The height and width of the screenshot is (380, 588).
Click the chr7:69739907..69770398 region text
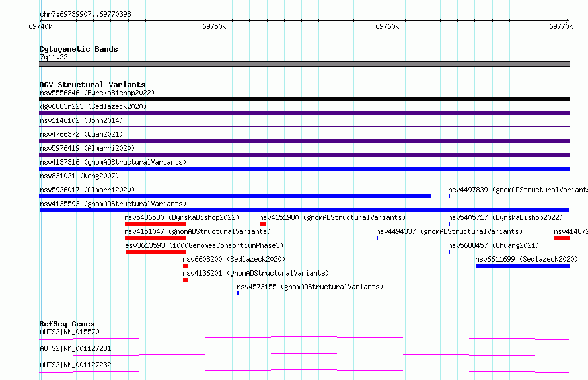(85, 15)
